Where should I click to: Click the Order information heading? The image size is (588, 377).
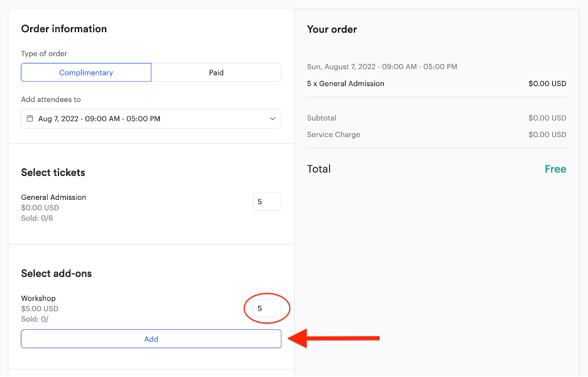(x=63, y=29)
